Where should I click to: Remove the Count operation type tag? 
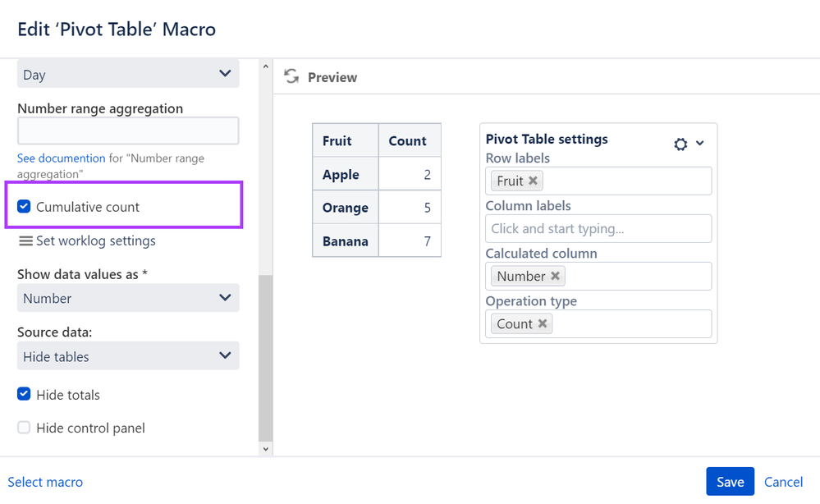542,324
